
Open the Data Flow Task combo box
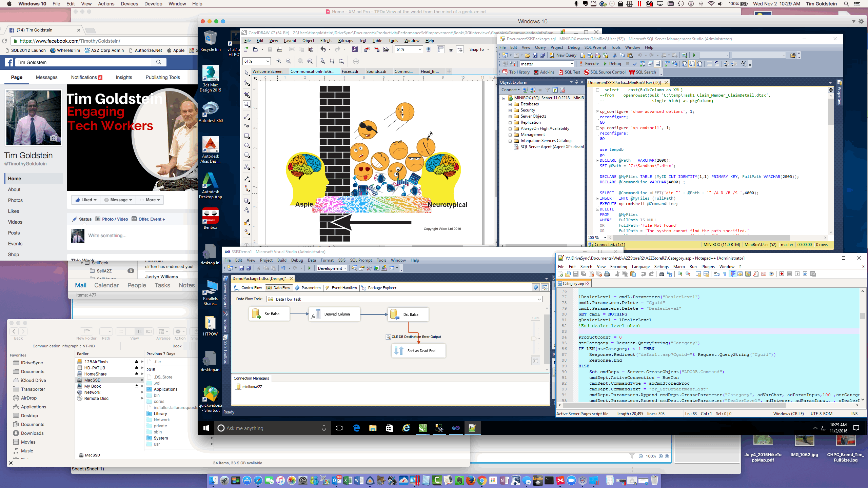click(404, 299)
